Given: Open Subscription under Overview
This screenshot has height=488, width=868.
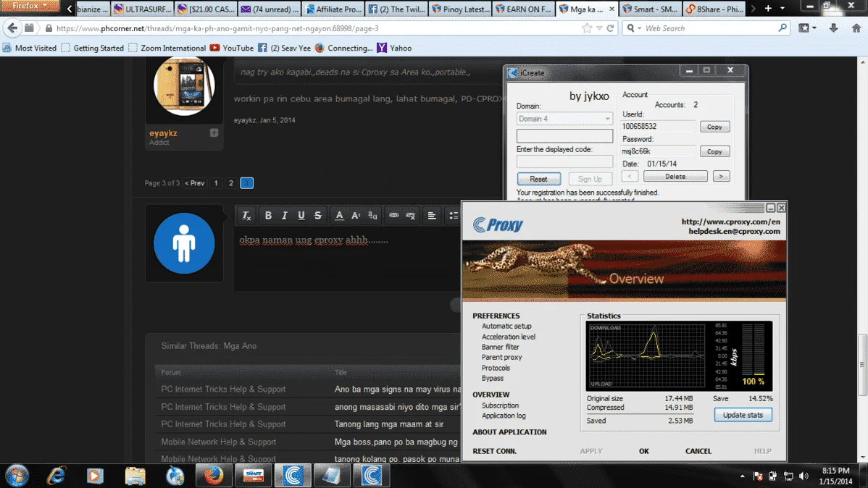Looking at the screenshot, I should click(x=500, y=405).
